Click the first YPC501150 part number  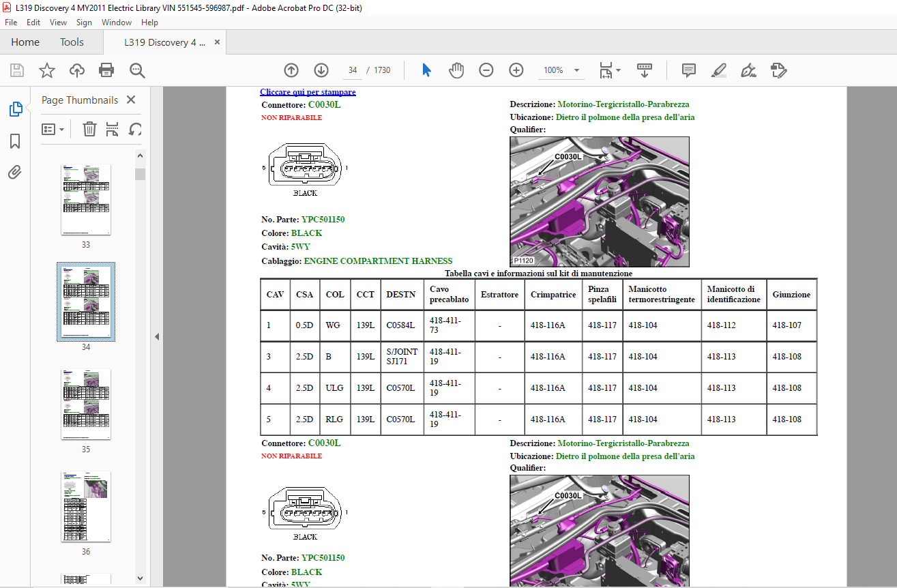click(323, 220)
